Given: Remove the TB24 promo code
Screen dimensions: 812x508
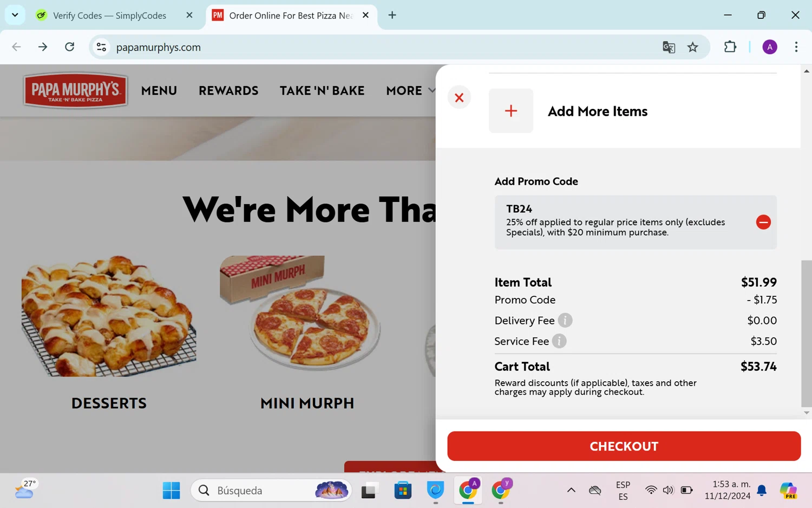Looking at the screenshot, I should coord(763,222).
